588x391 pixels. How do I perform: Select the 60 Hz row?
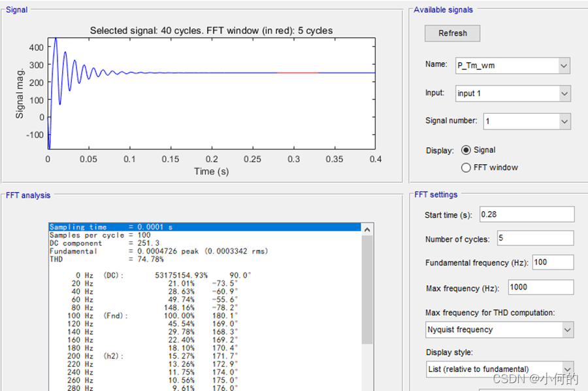[205, 299]
